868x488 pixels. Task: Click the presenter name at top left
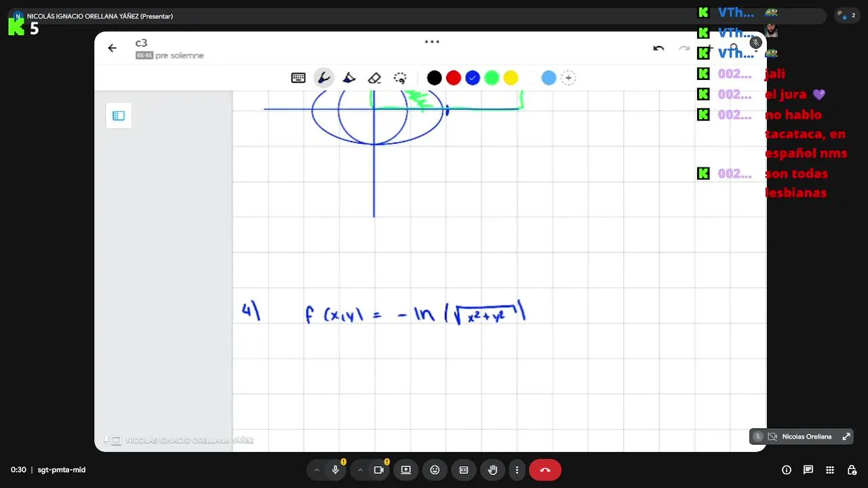100,16
